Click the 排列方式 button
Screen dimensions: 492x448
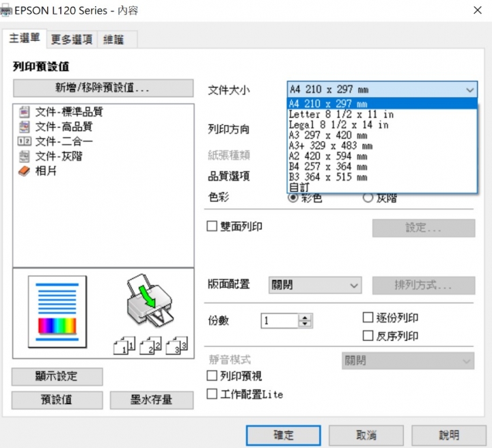click(x=424, y=285)
